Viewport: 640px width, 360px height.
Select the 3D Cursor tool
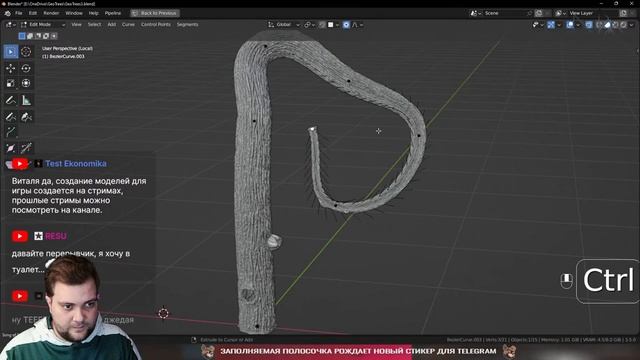tap(26, 52)
